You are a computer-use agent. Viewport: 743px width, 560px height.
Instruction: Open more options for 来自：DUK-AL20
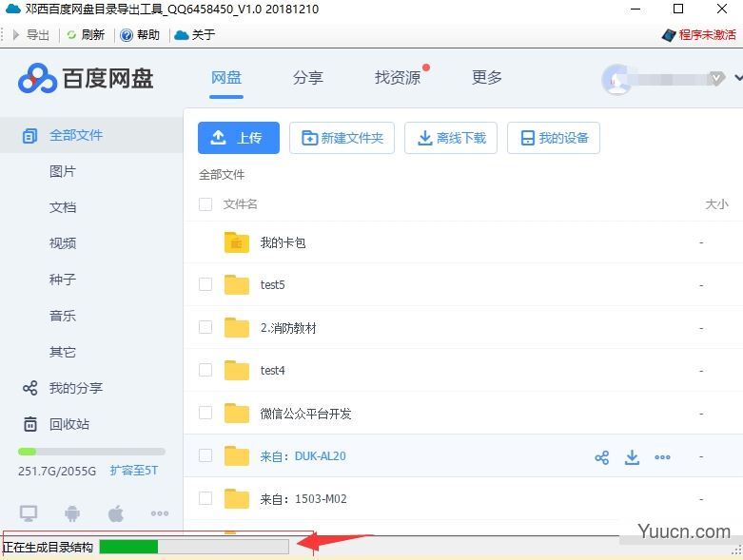pyautogui.click(x=662, y=457)
